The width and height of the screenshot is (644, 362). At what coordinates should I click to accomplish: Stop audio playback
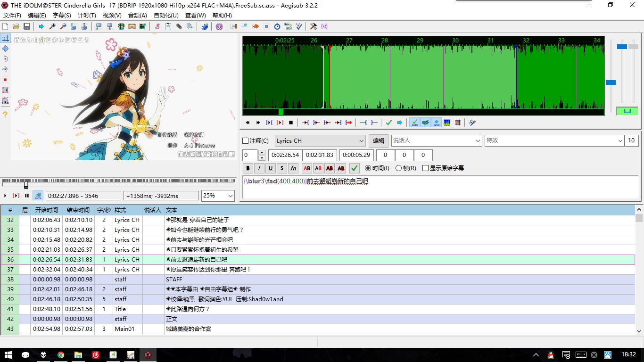(291, 123)
